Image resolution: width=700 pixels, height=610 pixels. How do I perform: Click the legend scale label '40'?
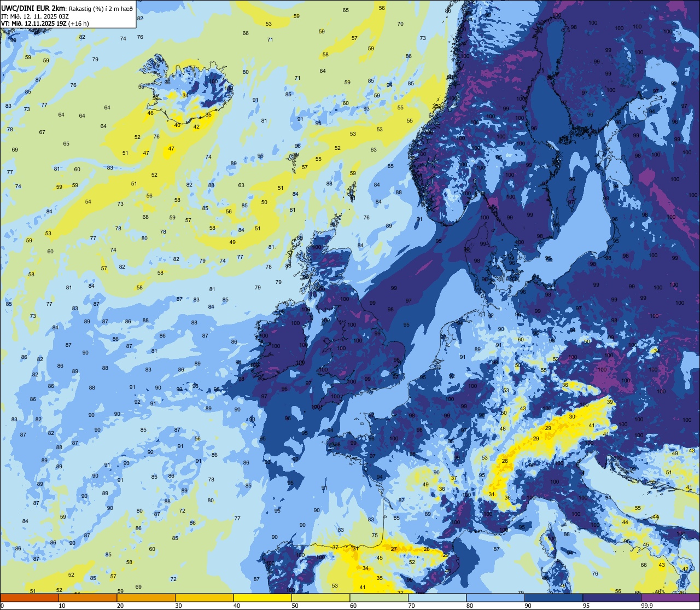point(237,606)
